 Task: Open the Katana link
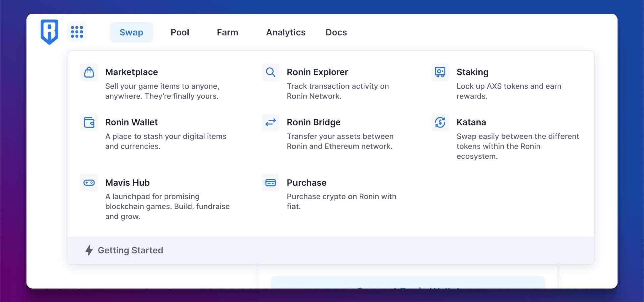(471, 122)
